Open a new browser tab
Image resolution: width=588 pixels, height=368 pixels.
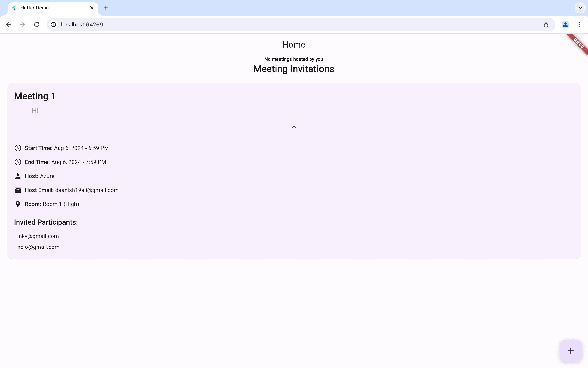point(106,8)
